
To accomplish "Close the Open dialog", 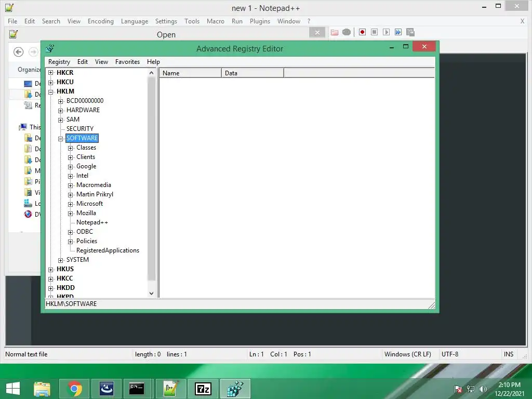I will [317, 33].
